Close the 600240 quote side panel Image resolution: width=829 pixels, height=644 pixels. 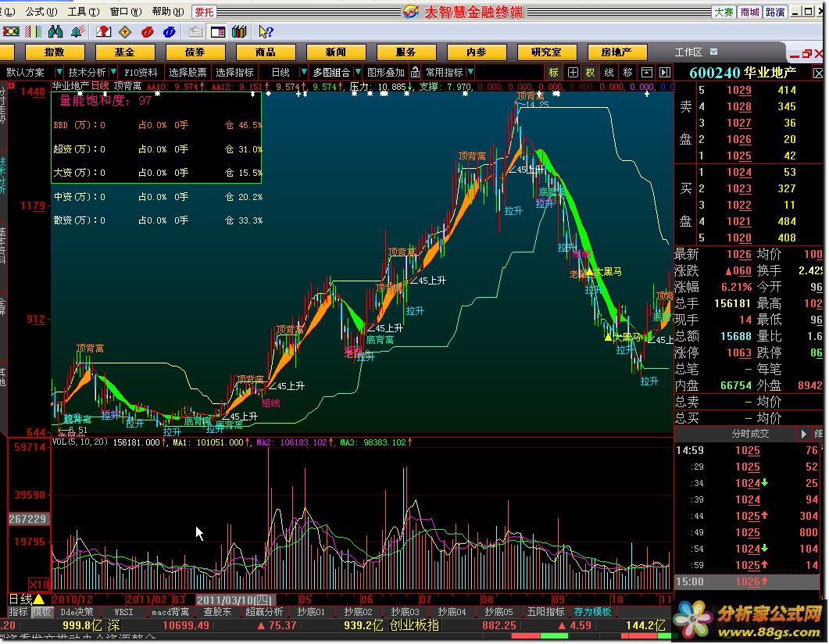817,73
